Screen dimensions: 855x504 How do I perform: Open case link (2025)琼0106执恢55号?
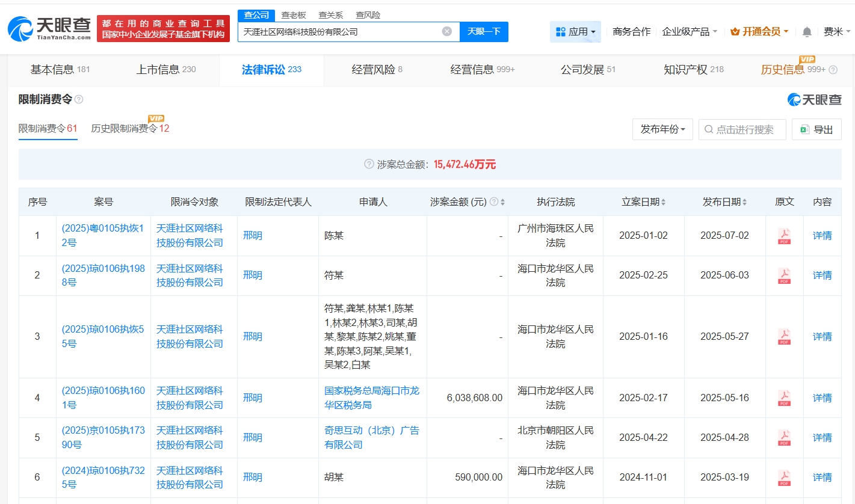click(103, 337)
